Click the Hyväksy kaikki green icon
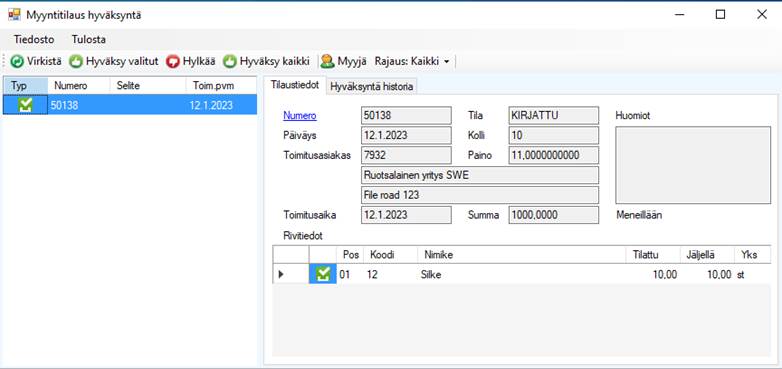782x369 pixels. point(229,61)
